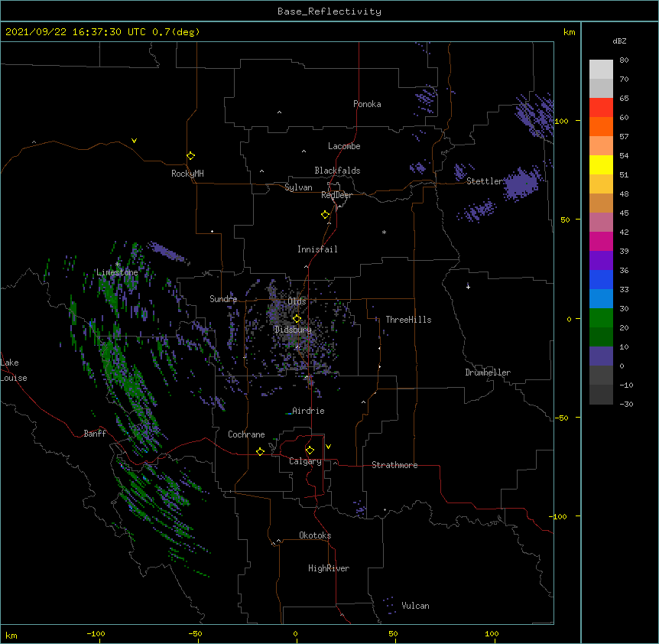Select the bright green 20-30 dBZ legend swatch
Image resolution: width=659 pixels, height=644 pixels.
(601, 318)
